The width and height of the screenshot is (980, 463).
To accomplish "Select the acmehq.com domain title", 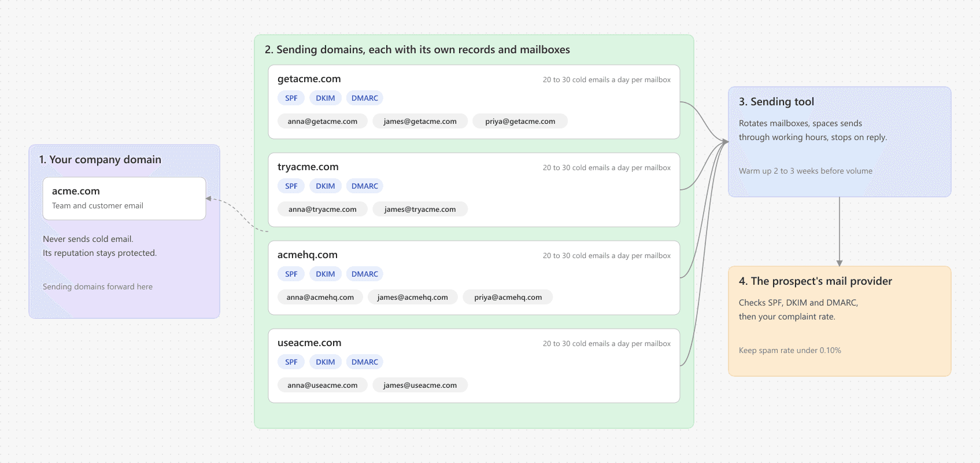I will pyautogui.click(x=308, y=255).
